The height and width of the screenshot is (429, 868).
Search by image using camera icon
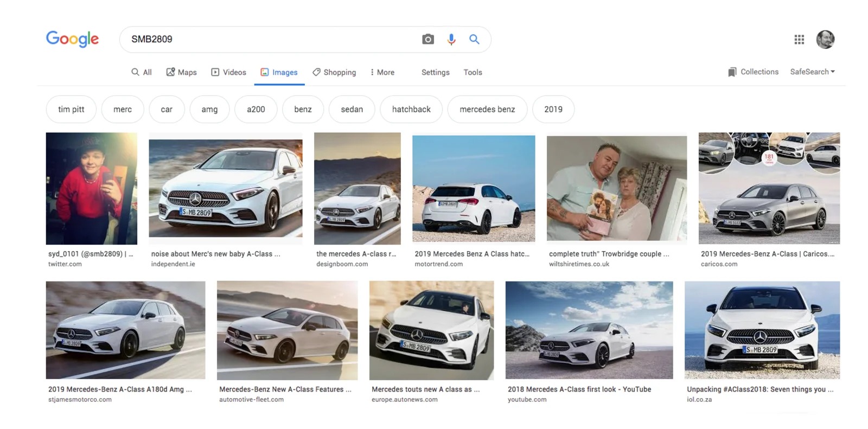428,39
